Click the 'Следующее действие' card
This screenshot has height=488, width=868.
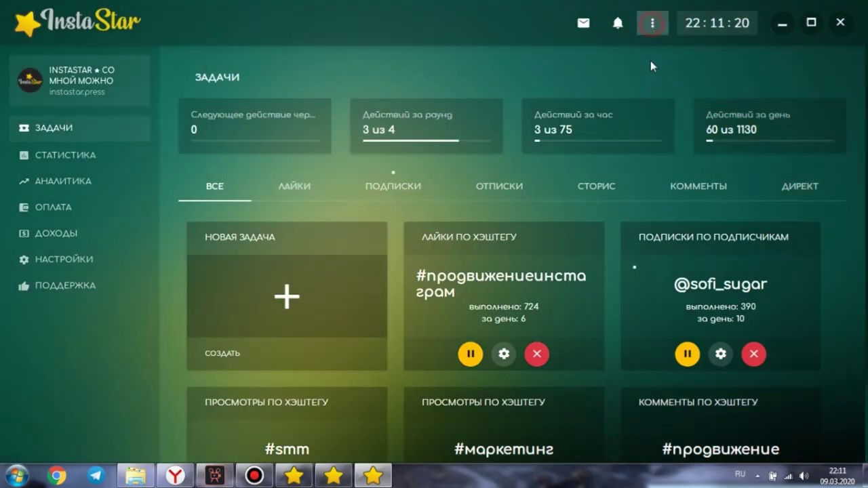[255, 126]
